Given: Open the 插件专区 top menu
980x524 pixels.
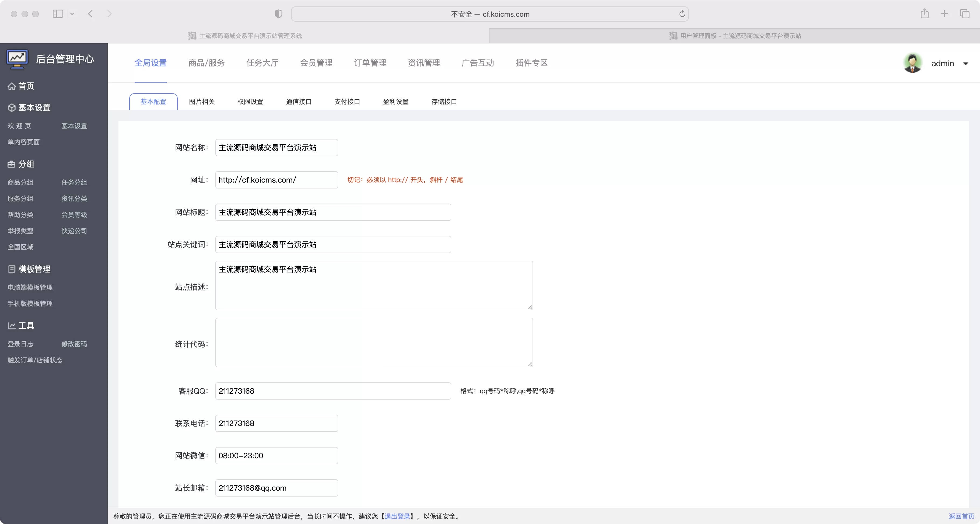Looking at the screenshot, I should (531, 63).
